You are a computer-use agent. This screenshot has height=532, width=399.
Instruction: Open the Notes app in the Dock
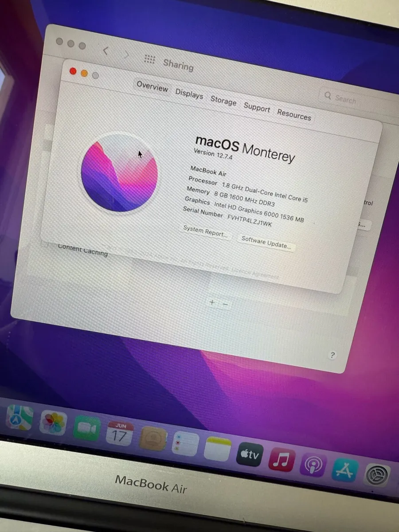218,449
